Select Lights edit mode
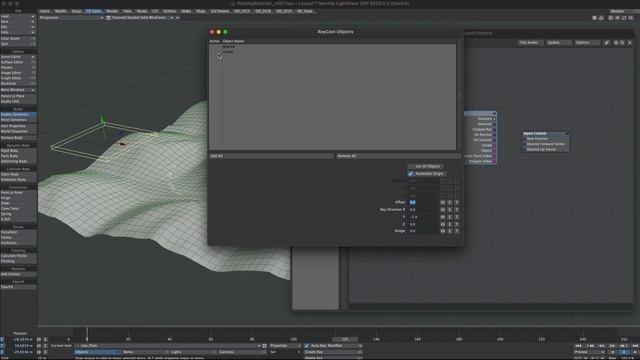Viewport: 640px width, 360px height. pyautogui.click(x=193, y=352)
